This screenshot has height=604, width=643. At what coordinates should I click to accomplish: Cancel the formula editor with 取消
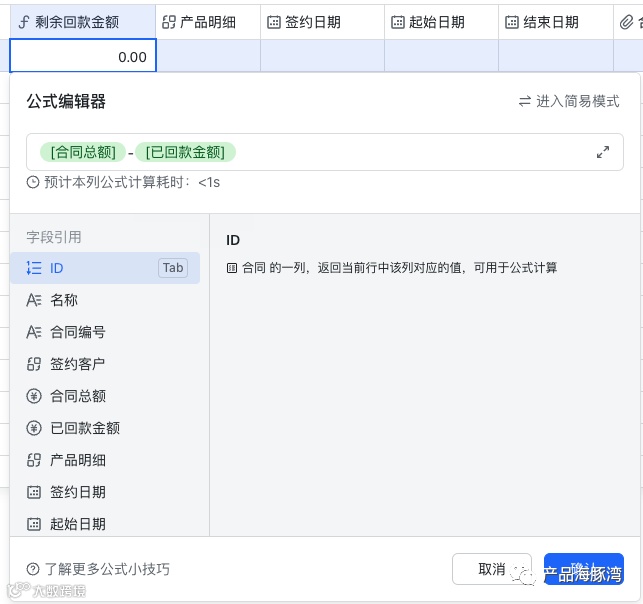coord(492,569)
